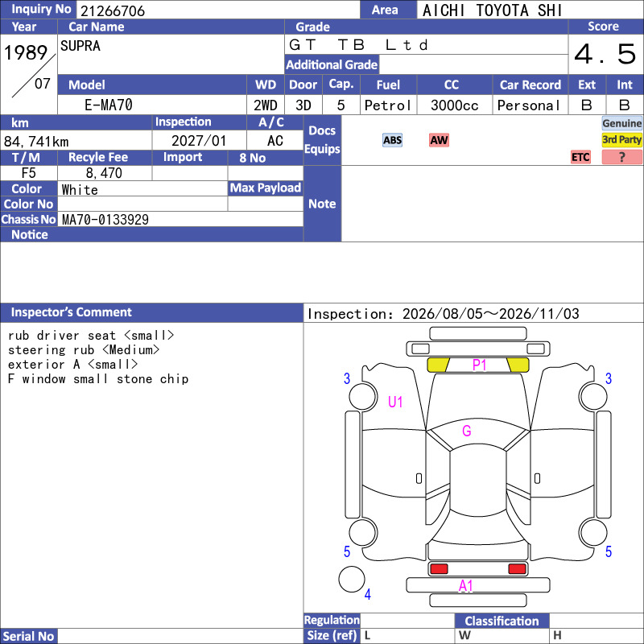644x644 pixels.
Task: Click the ABS equipment badge
Action: (x=392, y=140)
